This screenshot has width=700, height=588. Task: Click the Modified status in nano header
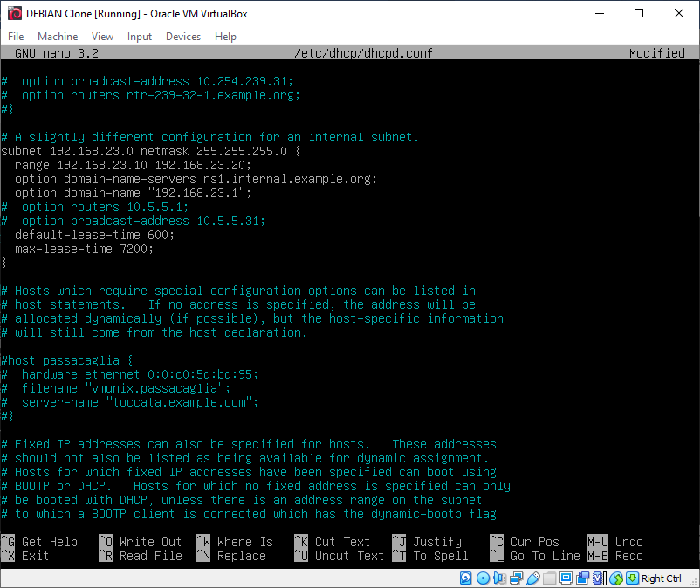[x=656, y=53]
